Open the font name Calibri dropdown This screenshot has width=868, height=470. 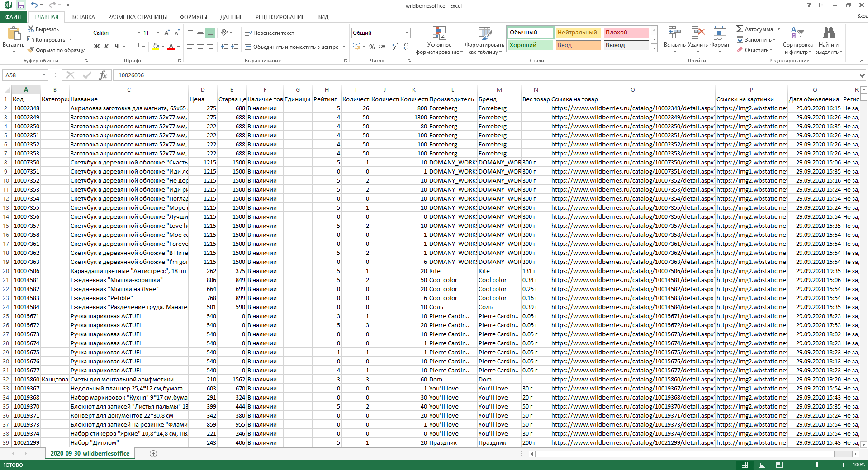point(138,33)
